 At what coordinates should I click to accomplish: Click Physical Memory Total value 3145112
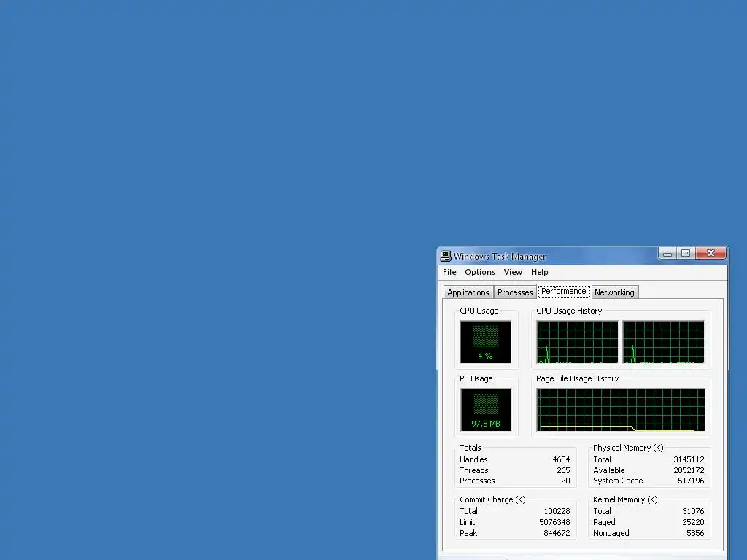point(689,459)
